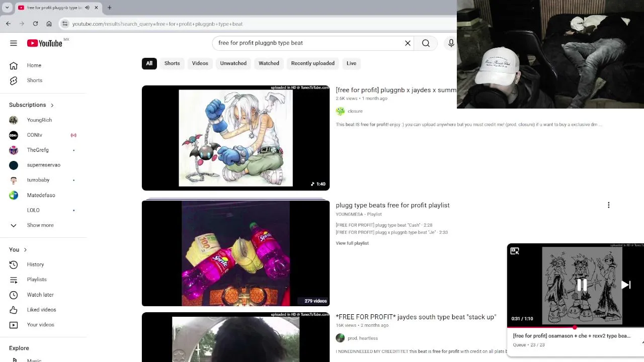Click the browser address bar URL
This screenshot has height=362, width=644.
coord(157,24)
